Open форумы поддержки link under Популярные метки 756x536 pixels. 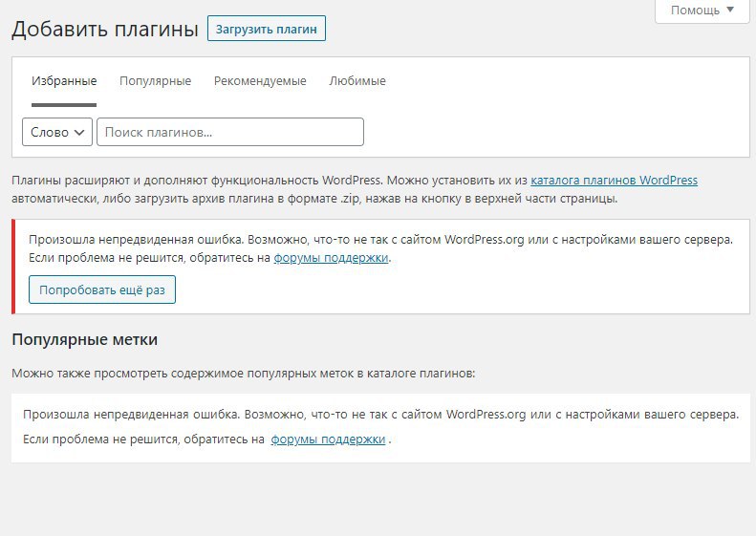point(328,440)
